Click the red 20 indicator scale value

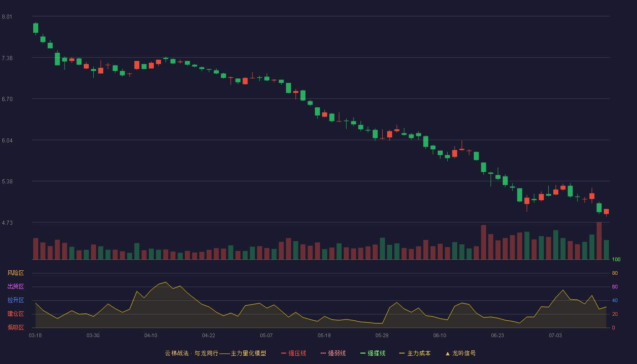[615, 314]
